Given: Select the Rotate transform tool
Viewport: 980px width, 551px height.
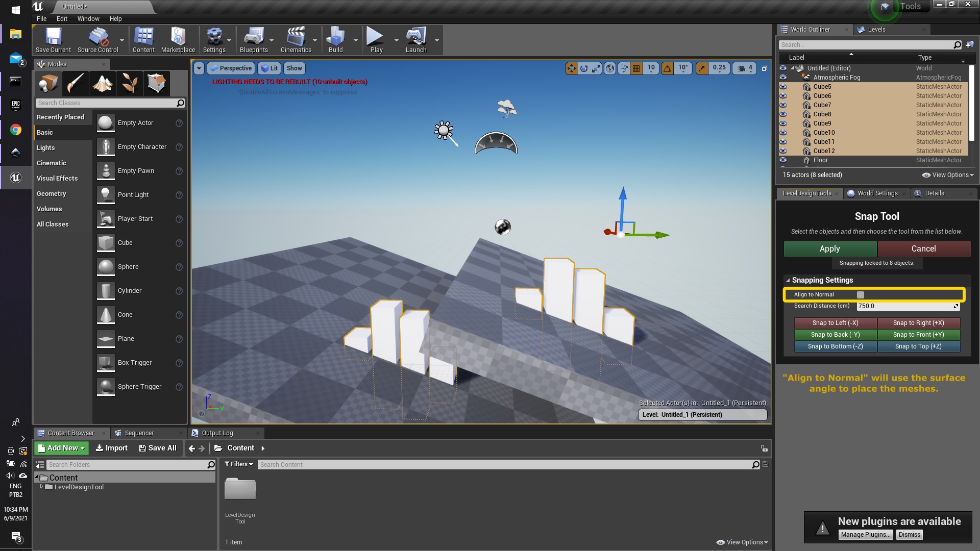Looking at the screenshot, I should (583, 68).
